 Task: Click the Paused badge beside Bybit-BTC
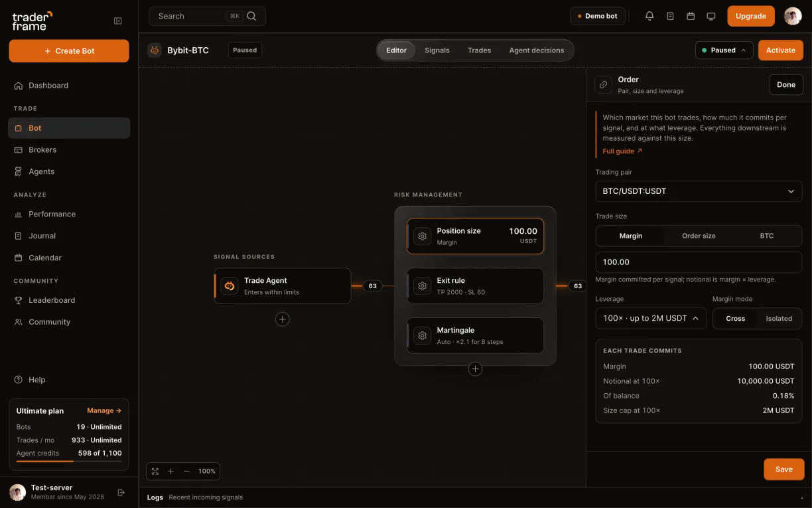245,50
